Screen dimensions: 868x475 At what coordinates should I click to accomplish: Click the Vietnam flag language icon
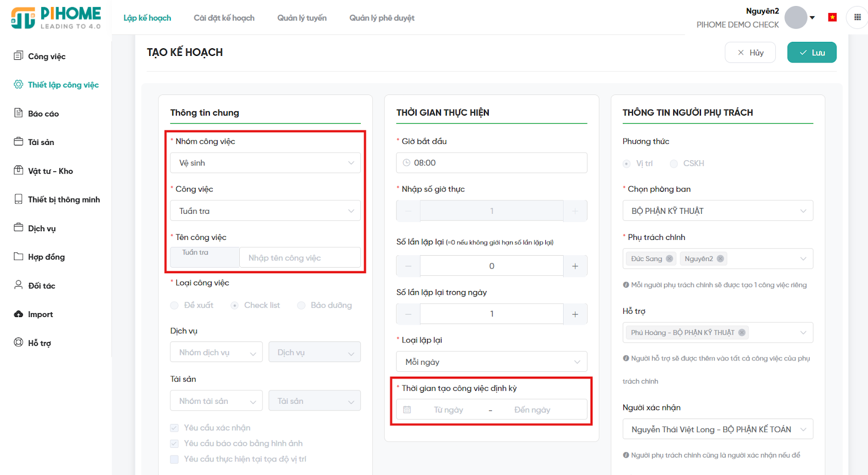pyautogui.click(x=832, y=17)
